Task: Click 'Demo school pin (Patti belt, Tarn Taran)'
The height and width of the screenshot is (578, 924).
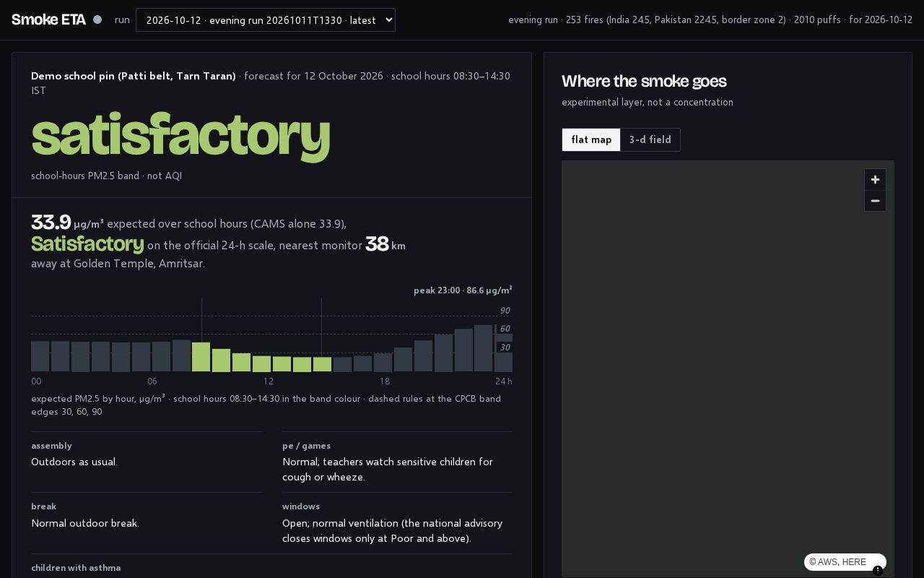Action: tap(134, 76)
